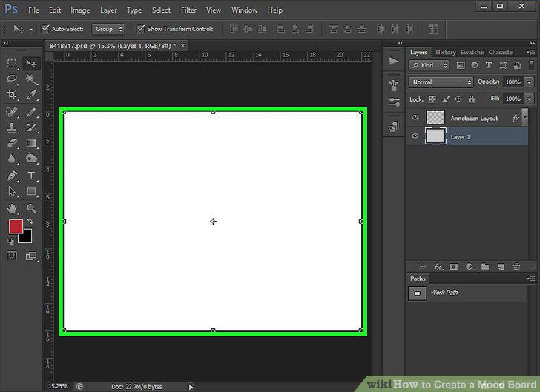This screenshot has width=540, height=392.
Task: Select the Rectangular Marquee tool
Action: click(x=12, y=63)
